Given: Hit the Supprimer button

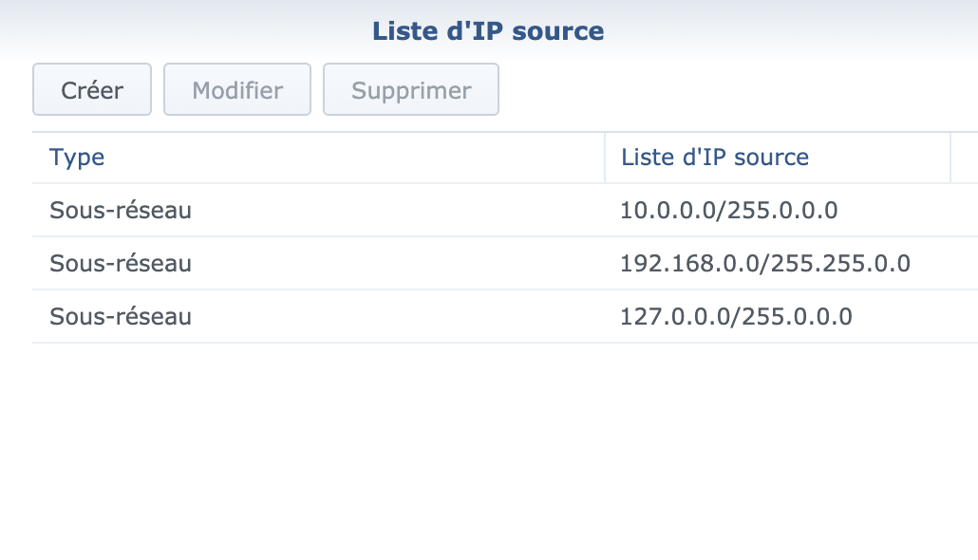Looking at the screenshot, I should [x=411, y=90].
